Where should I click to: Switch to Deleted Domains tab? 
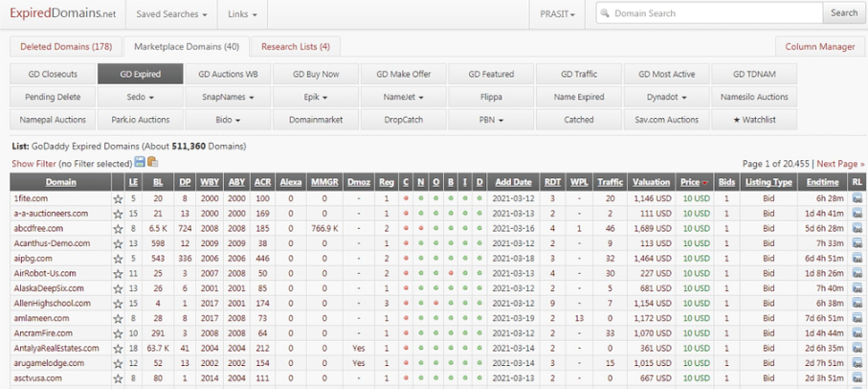click(66, 47)
